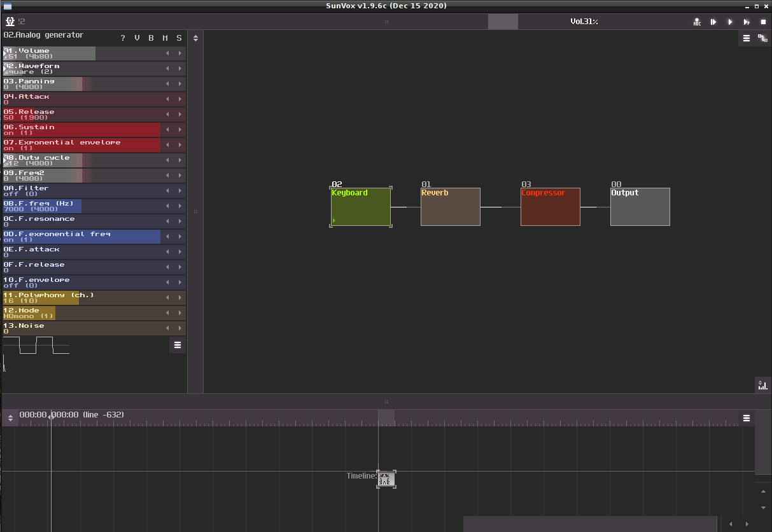
Task: Switch to the previous Waveform type
Action: (x=167, y=69)
